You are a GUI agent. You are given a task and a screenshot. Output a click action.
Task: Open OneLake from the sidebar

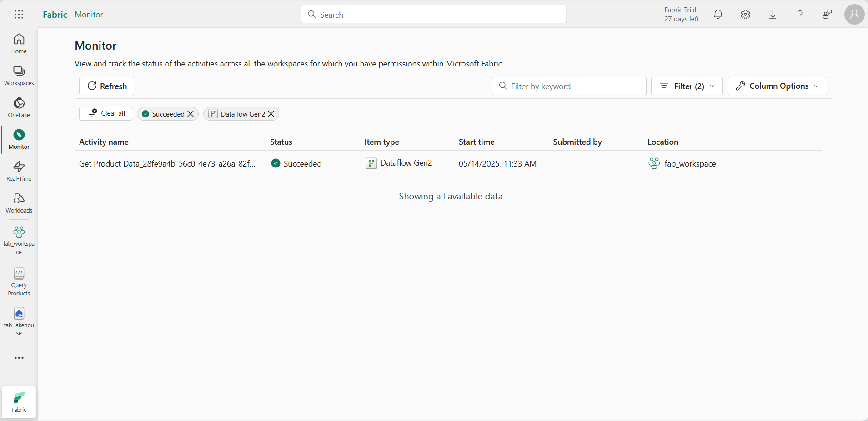point(19,107)
